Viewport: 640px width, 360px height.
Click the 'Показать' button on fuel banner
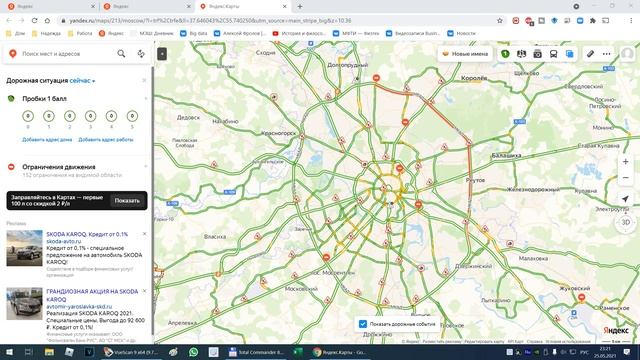coord(127,200)
